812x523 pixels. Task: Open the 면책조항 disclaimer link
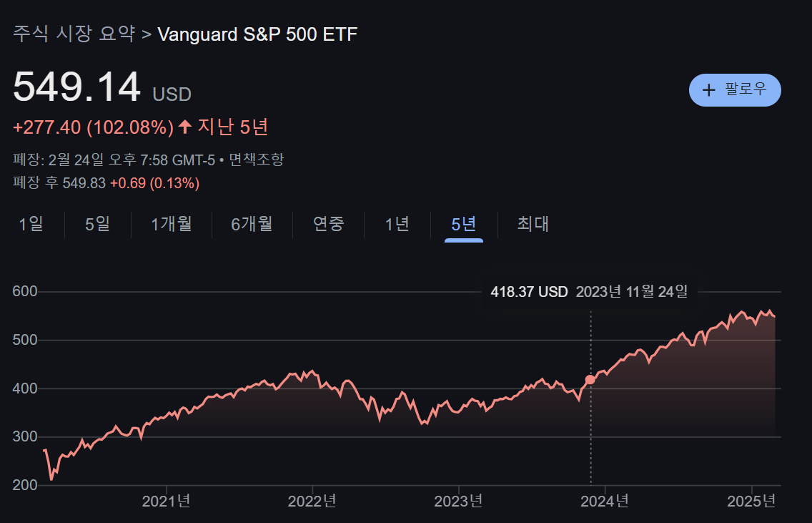[257, 160]
